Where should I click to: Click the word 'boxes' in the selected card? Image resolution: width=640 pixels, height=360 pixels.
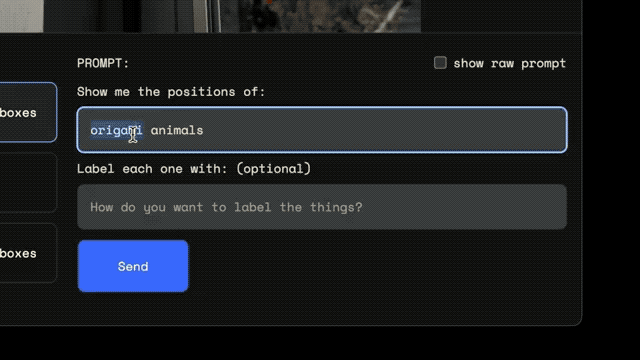[18, 113]
